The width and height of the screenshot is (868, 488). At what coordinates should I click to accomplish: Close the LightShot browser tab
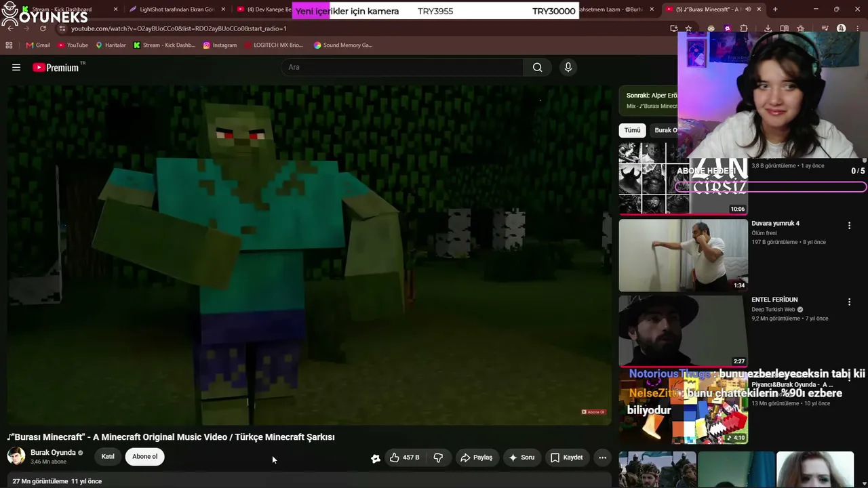click(223, 9)
